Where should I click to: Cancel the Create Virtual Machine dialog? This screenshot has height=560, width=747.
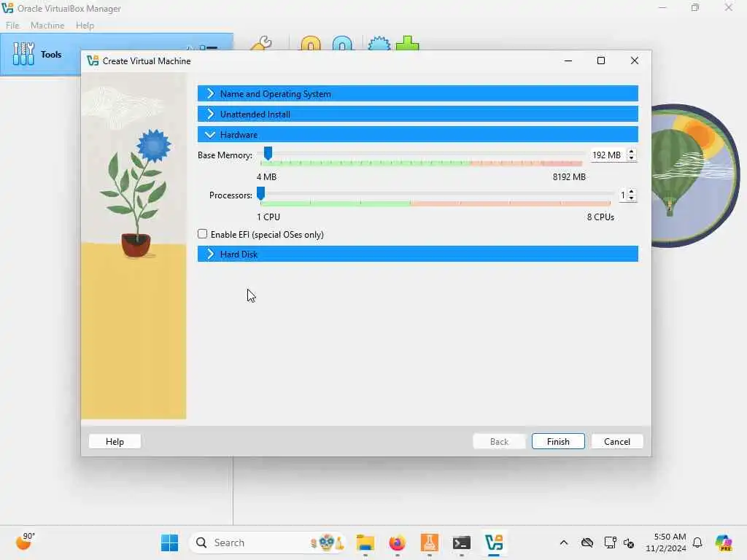coord(617,441)
